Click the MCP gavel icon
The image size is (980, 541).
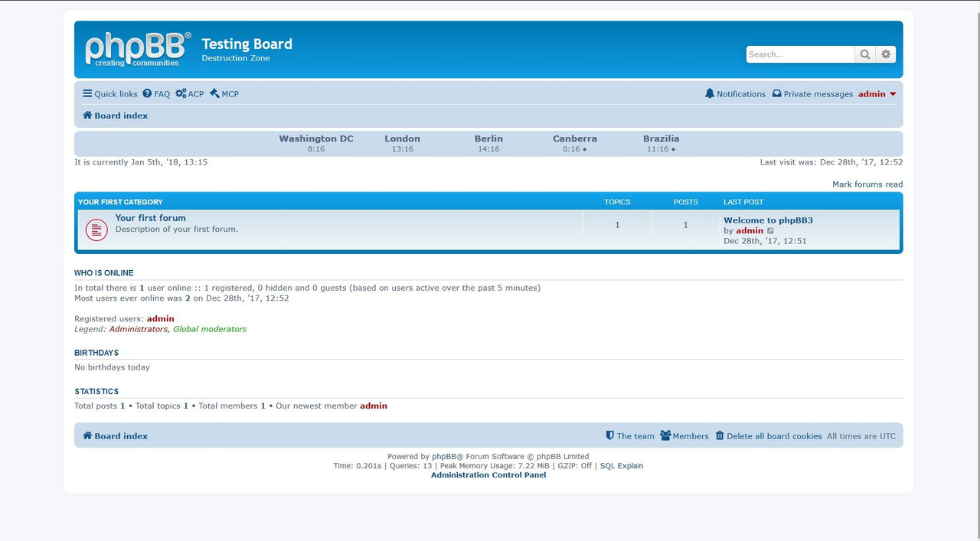214,93
